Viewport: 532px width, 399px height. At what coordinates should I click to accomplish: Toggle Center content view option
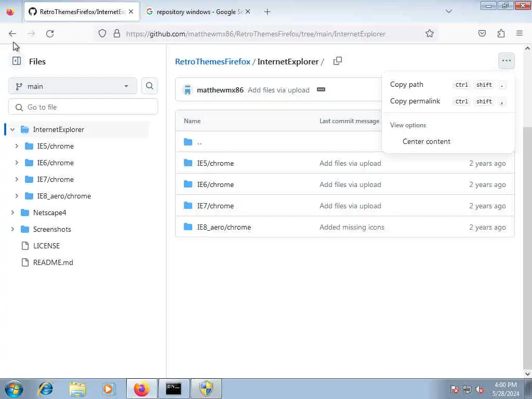(x=448, y=141)
